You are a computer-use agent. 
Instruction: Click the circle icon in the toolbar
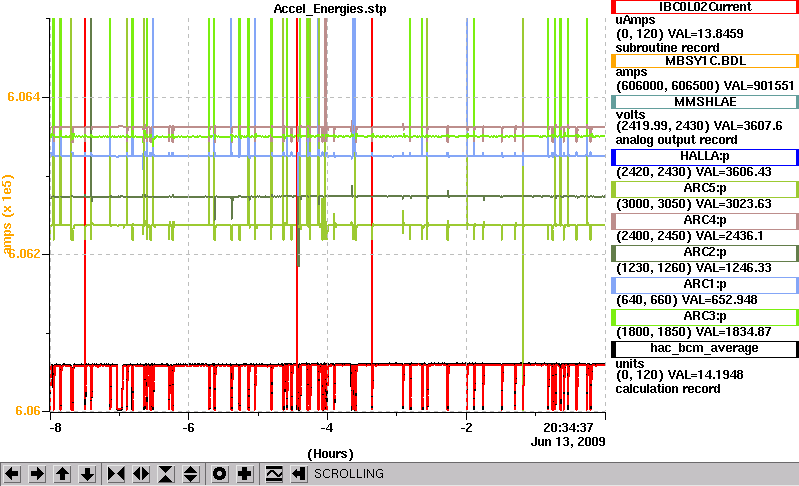point(220,474)
